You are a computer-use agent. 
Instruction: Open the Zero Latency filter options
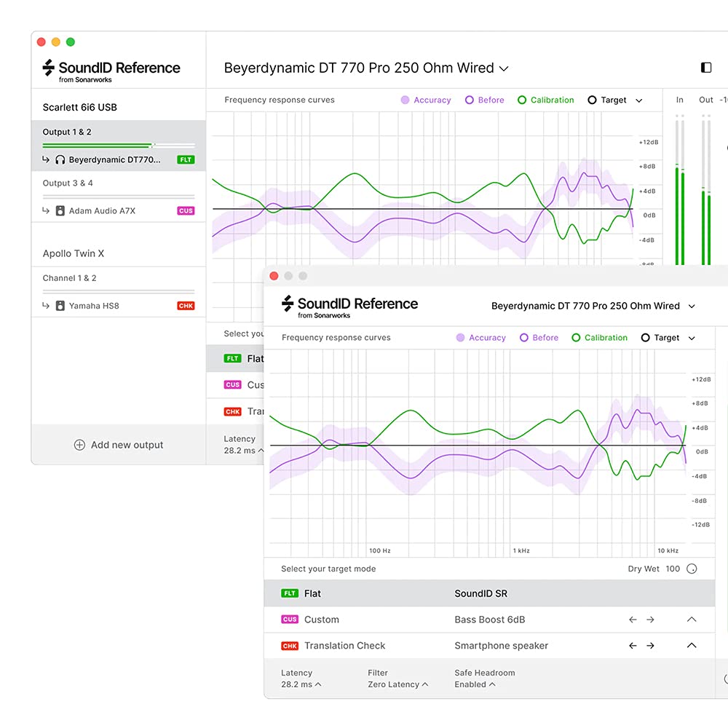(x=397, y=684)
